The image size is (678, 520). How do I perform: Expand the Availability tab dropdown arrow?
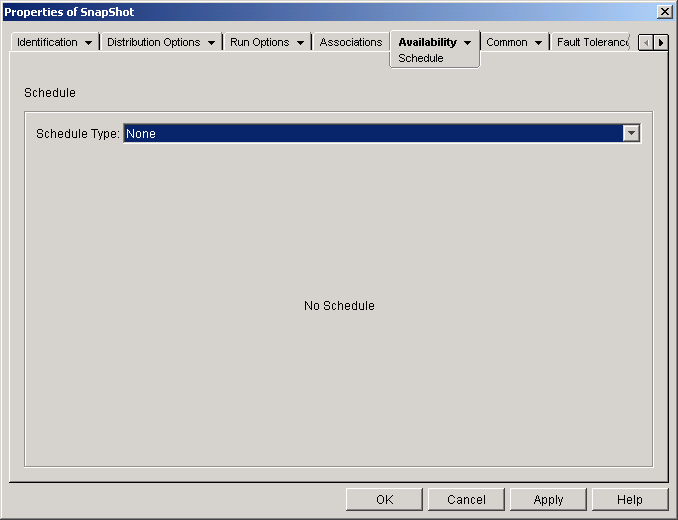(x=467, y=43)
